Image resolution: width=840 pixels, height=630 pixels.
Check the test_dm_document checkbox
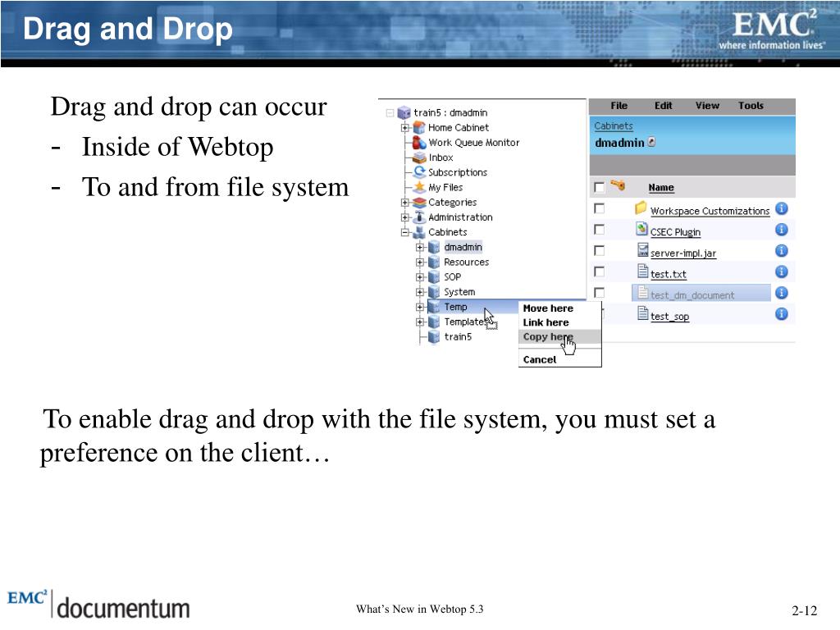pyautogui.click(x=600, y=293)
